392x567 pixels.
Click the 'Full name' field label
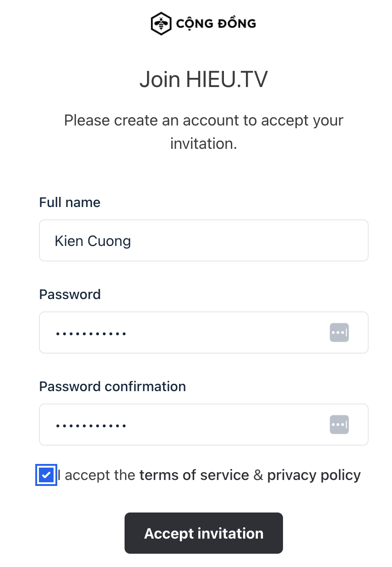(70, 202)
